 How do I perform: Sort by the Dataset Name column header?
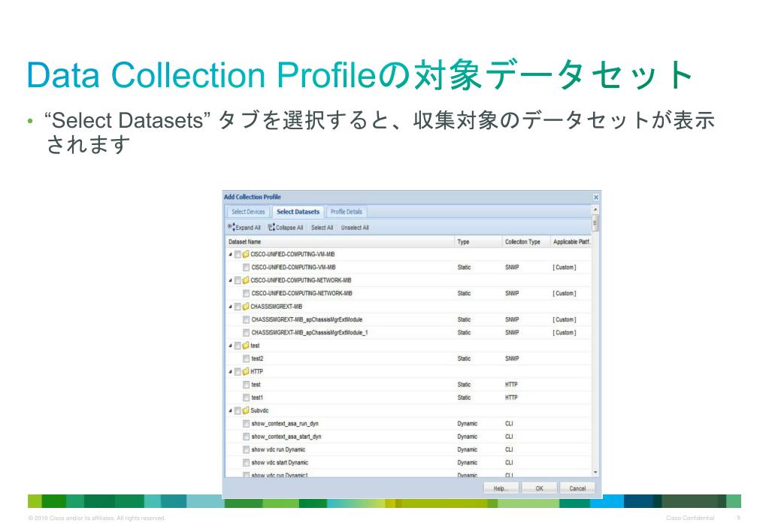point(339,242)
